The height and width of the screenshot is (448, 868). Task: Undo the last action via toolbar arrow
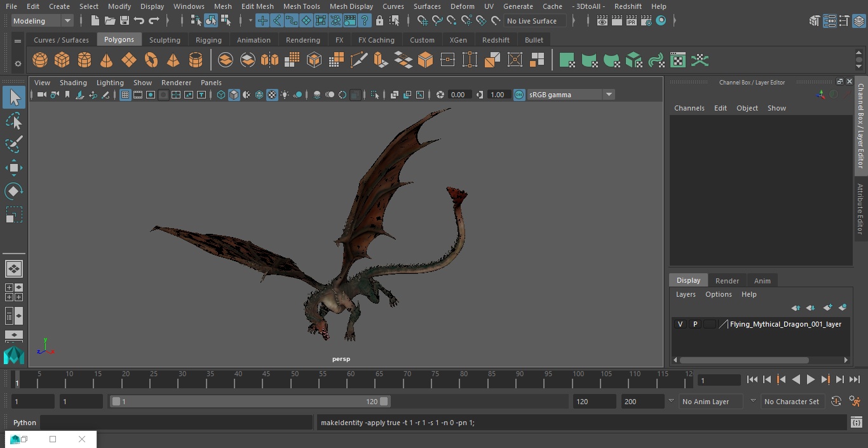pyautogui.click(x=139, y=21)
